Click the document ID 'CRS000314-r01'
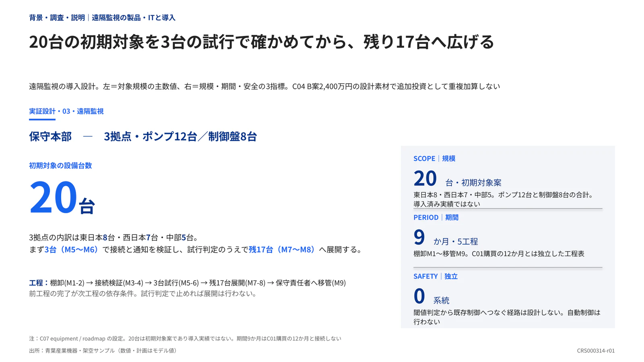 596,351
